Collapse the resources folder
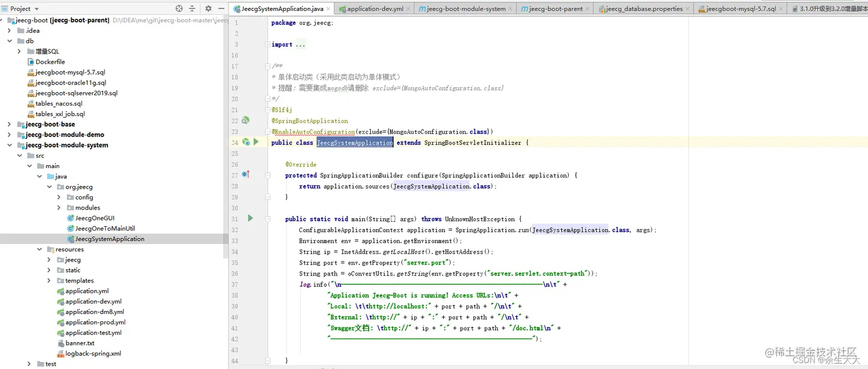Image resolution: width=868 pixels, height=369 pixels. tap(40, 249)
